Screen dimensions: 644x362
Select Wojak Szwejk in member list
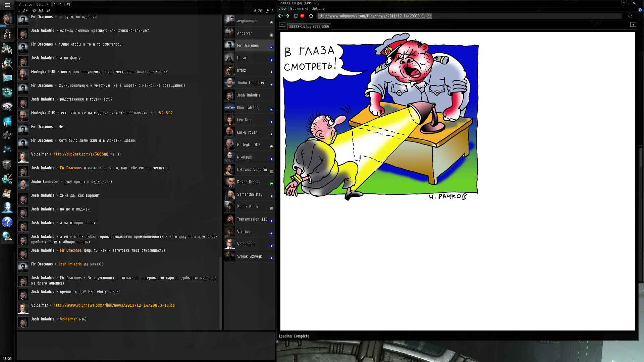[249, 256]
